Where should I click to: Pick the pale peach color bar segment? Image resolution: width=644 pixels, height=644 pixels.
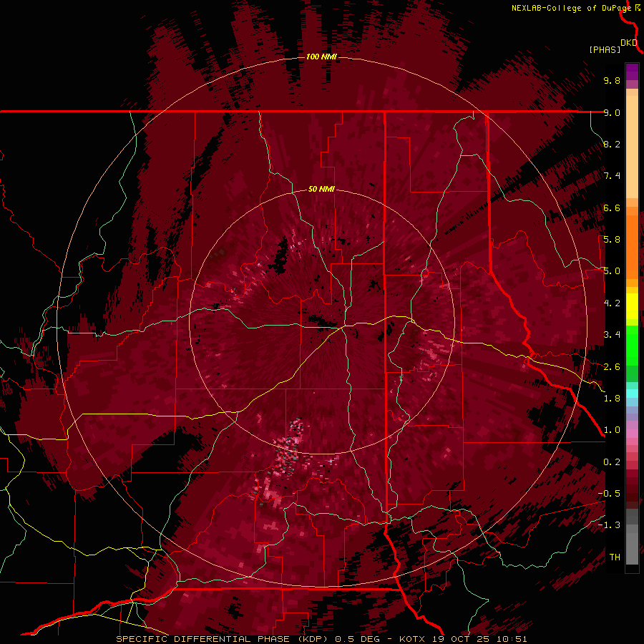tap(632, 147)
